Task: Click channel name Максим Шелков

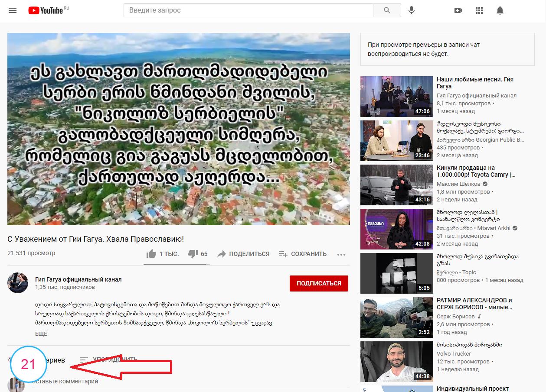Action: pyautogui.click(x=459, y=184)
